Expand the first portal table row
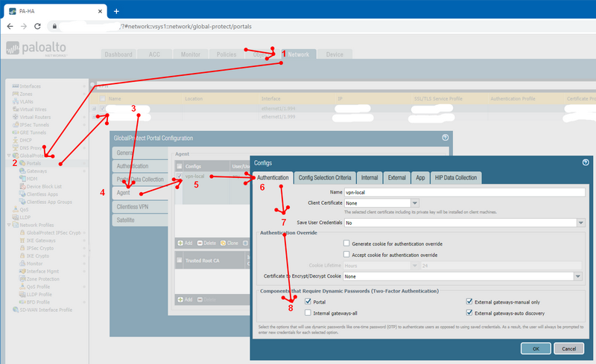The image size is (596, 364). [94, 109]
